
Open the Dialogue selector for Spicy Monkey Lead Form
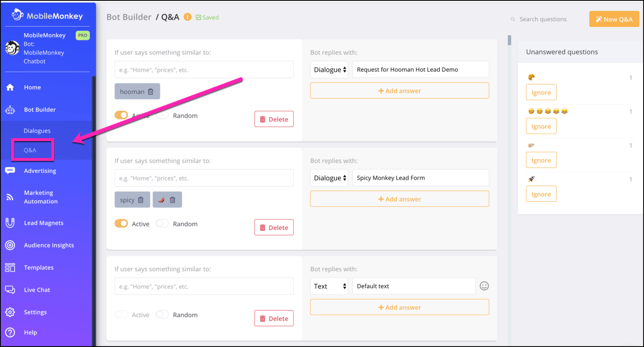point(329,177)
